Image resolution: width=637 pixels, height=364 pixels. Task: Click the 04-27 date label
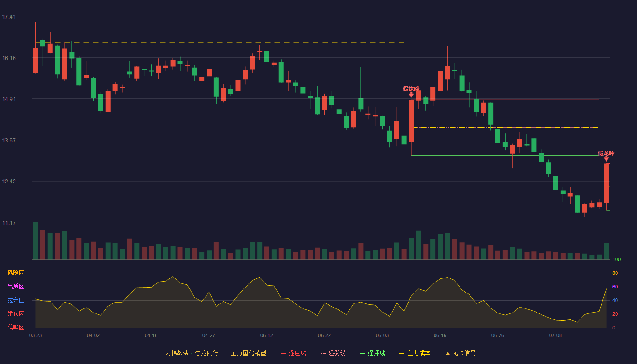pyautogui.click(x=209, y=335)
